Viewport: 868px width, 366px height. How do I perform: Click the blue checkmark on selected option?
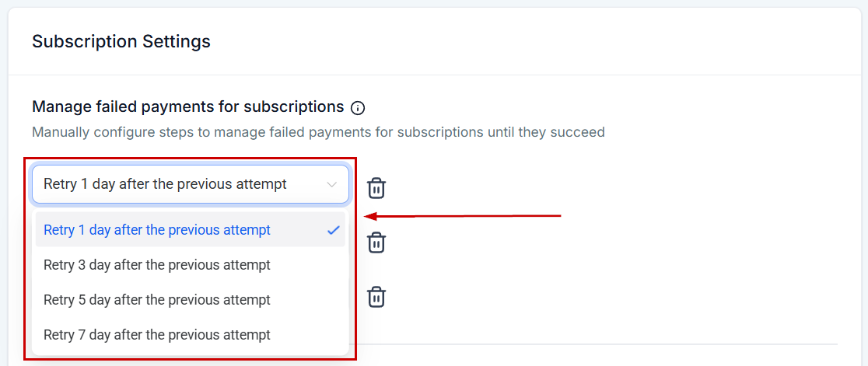click(x=333, y=230)
